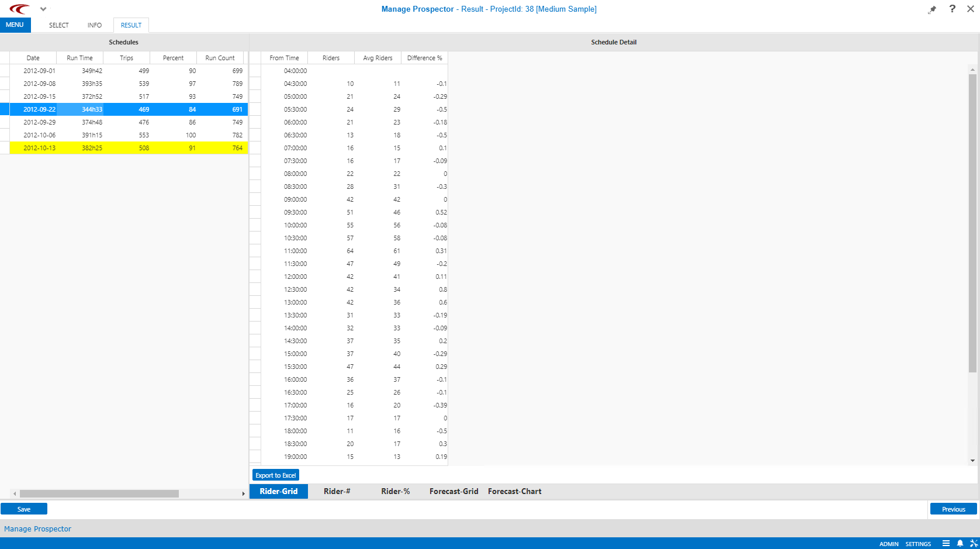Select the yellow 2012-10-13 schedule row
The height and width of the screenshot is (549, 980).
pyautogui.click(x=129, y=148)
